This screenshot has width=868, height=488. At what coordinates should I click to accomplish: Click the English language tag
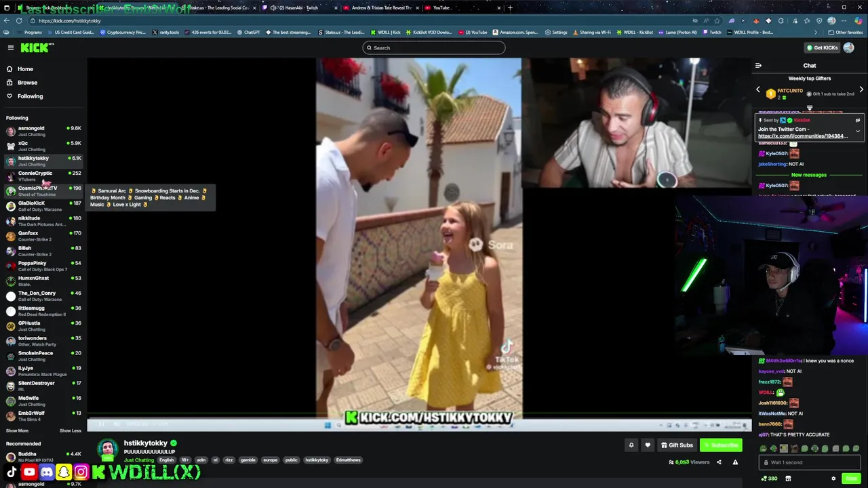(x=166, y=460)
